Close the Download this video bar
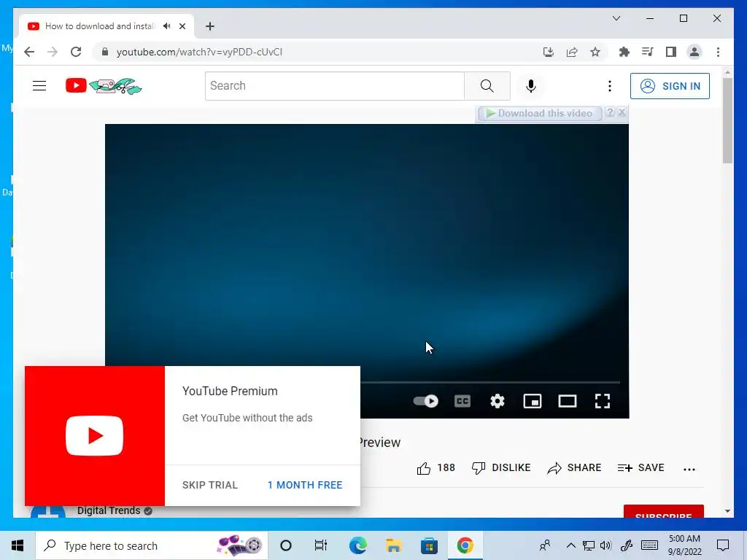The width and height of the screenshot is (747, 560). (x=622, y=113)
